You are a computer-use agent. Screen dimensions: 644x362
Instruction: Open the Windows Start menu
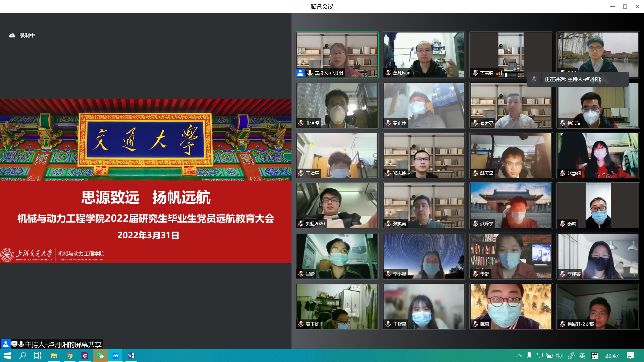[7, 356]
